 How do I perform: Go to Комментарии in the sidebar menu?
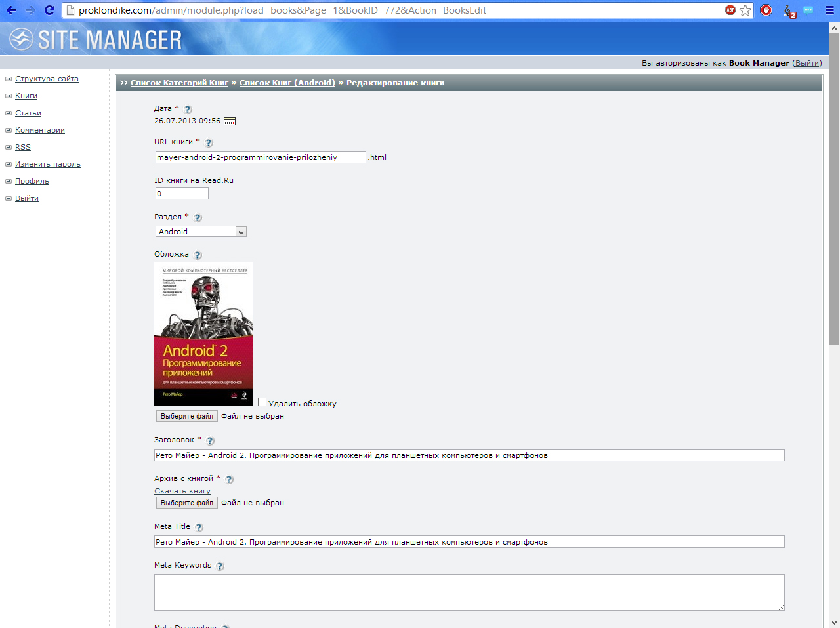point(40,130)
